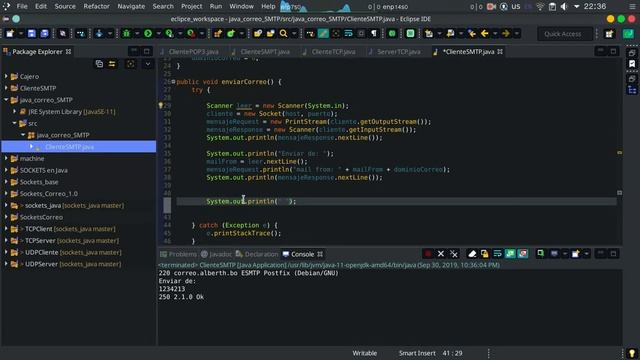Screen dimensions: 640x360
Task: Click the Search magnifier toolbar icon
Action: [x=283, y=33]
